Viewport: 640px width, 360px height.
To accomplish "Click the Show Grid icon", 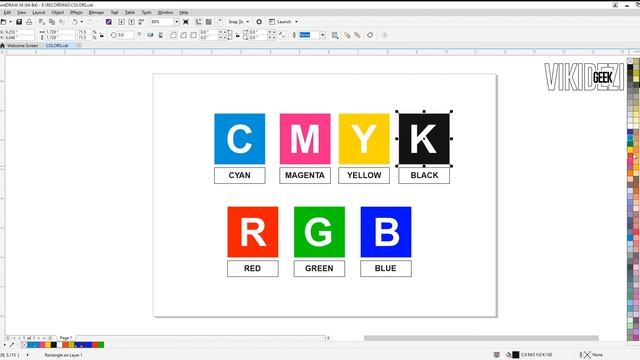I will tap(209, 22).
